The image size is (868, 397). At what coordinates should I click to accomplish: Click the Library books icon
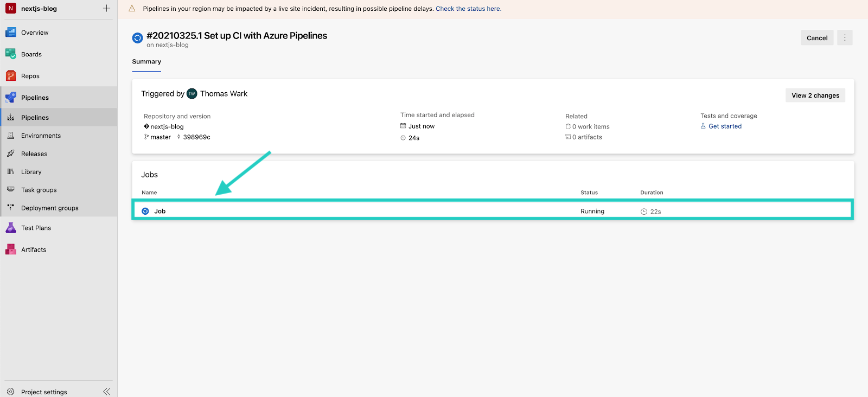point(11,172)
